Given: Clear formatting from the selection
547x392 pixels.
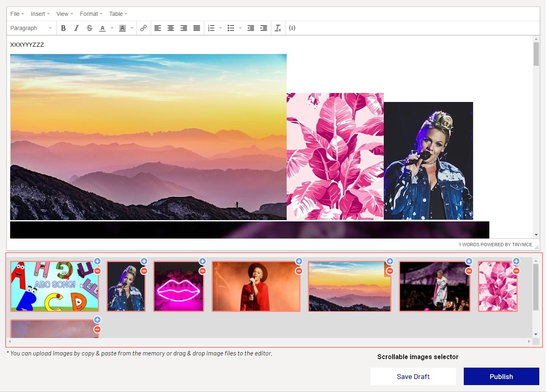Looking at the screenshot, I should [x=278, y=28].
